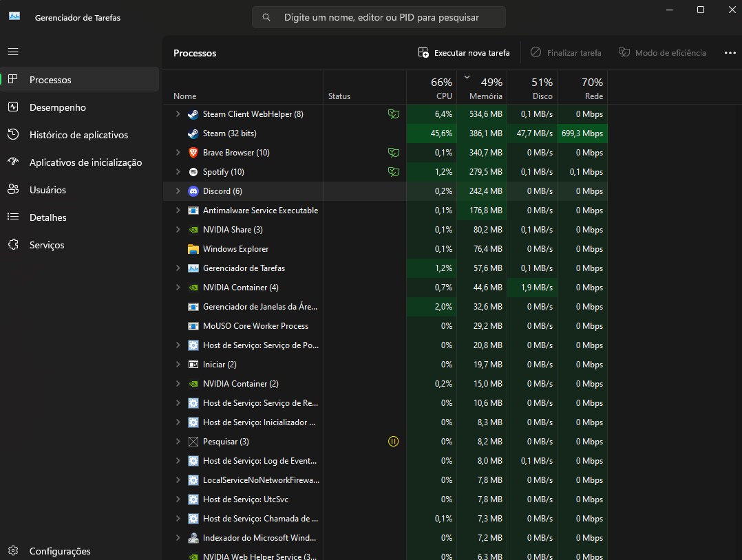
Task: Expand the Iniciar (2) process group
Action: (178, 365)
